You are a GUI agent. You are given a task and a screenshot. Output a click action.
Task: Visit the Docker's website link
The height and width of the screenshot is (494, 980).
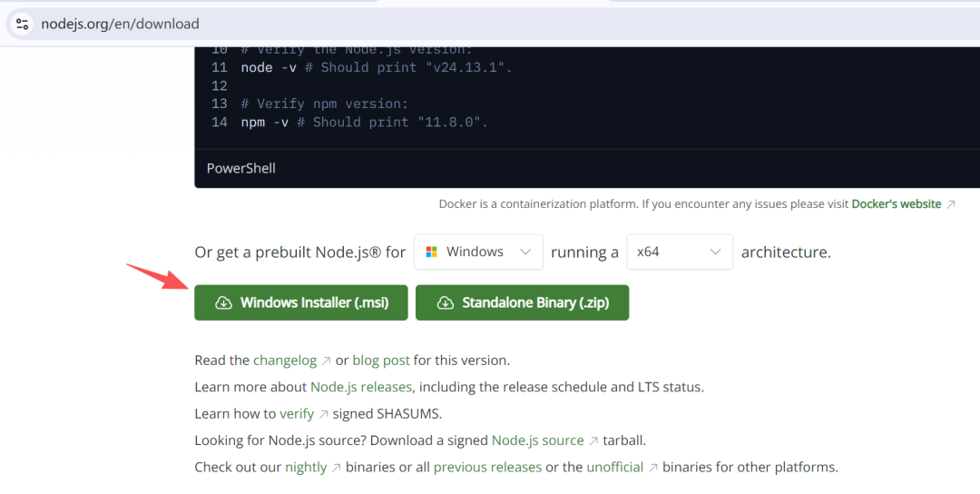point(896,204)
